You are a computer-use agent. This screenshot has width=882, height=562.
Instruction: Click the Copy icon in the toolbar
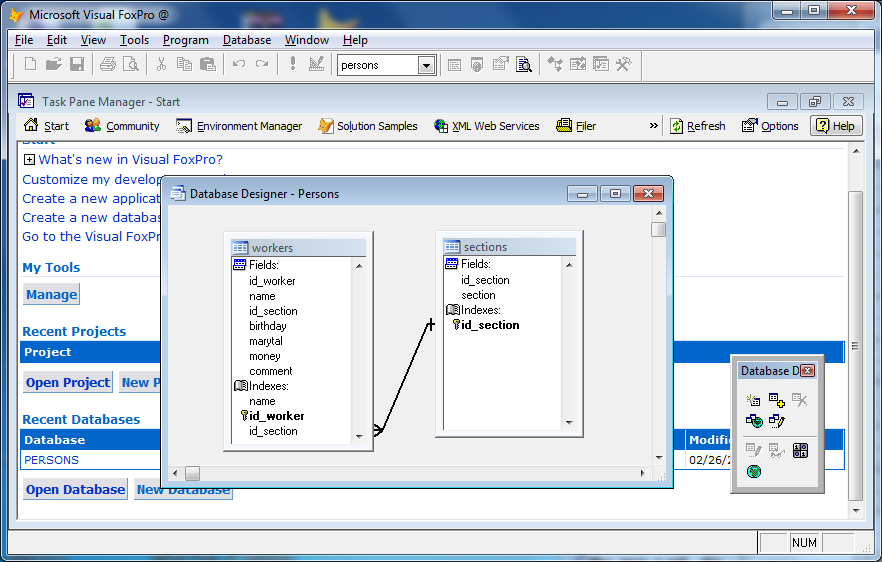click(x=184, y=64)
